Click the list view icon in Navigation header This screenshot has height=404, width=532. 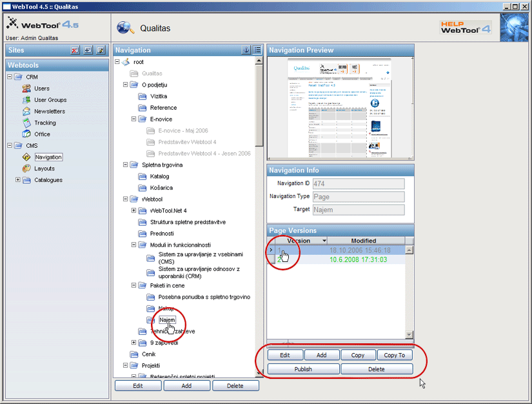pos(257,50)
